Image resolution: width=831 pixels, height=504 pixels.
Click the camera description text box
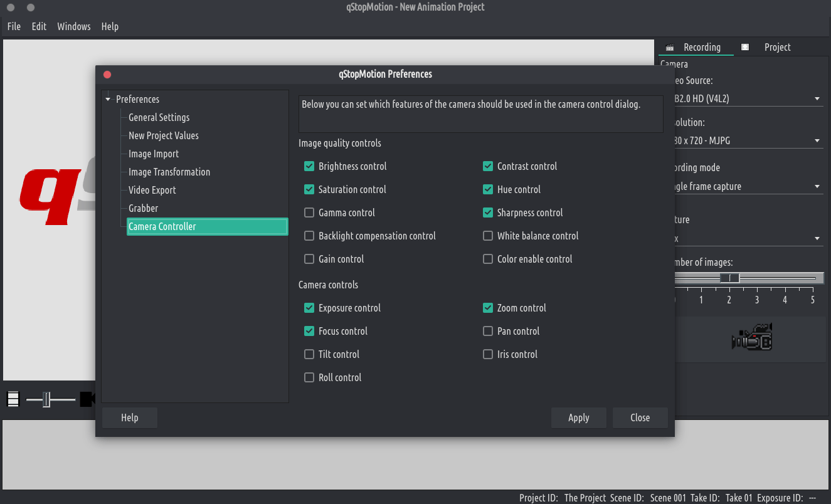[480, 113]
